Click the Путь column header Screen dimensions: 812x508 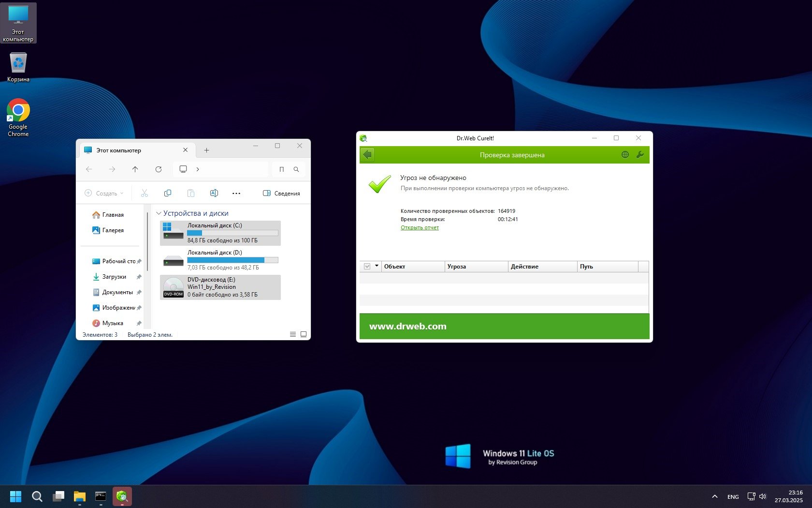(x=608, y=267)
